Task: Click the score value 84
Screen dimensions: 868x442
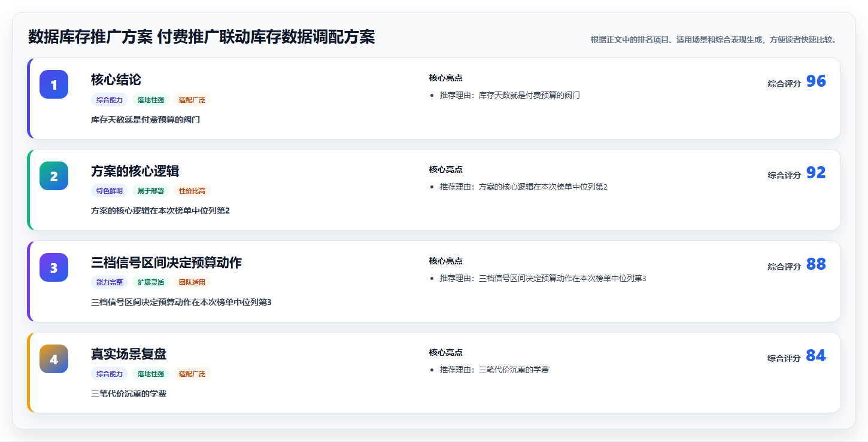Action: click(816, 356)
